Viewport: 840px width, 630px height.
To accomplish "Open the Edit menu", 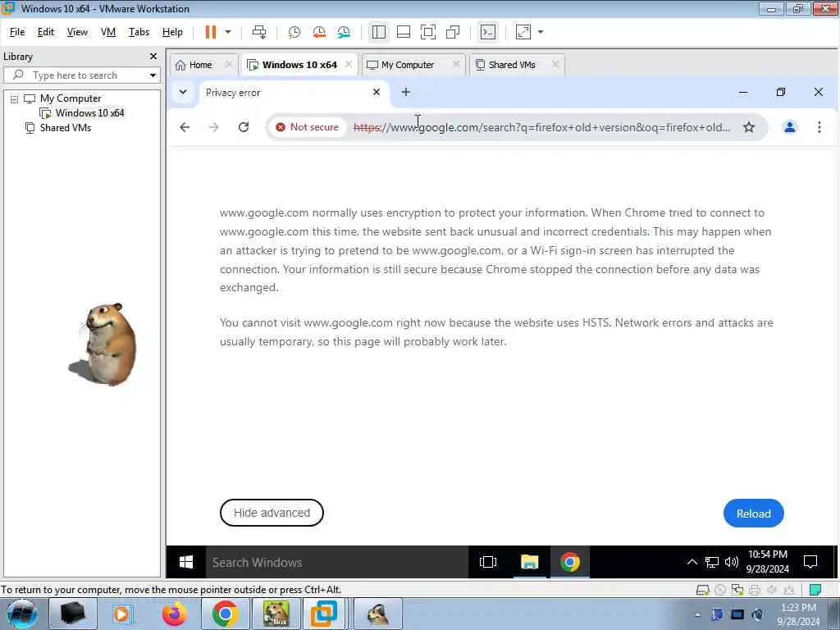I will point(46,32).
